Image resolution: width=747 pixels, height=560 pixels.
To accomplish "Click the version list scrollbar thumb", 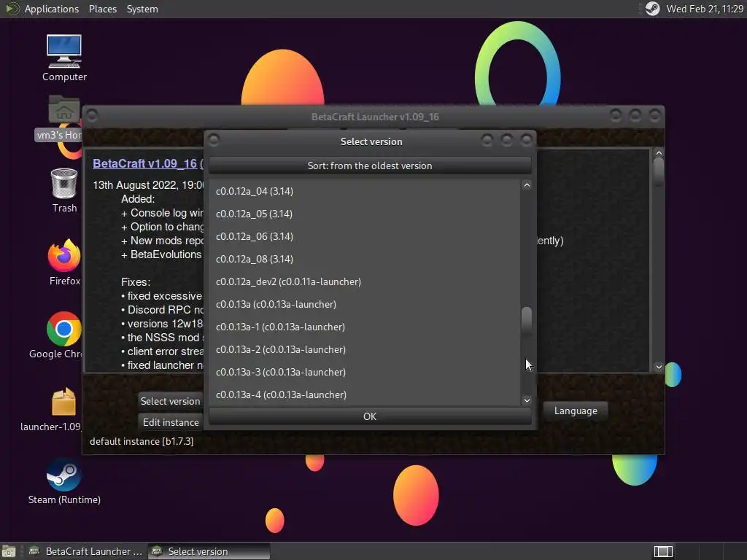I will (527, 321).
